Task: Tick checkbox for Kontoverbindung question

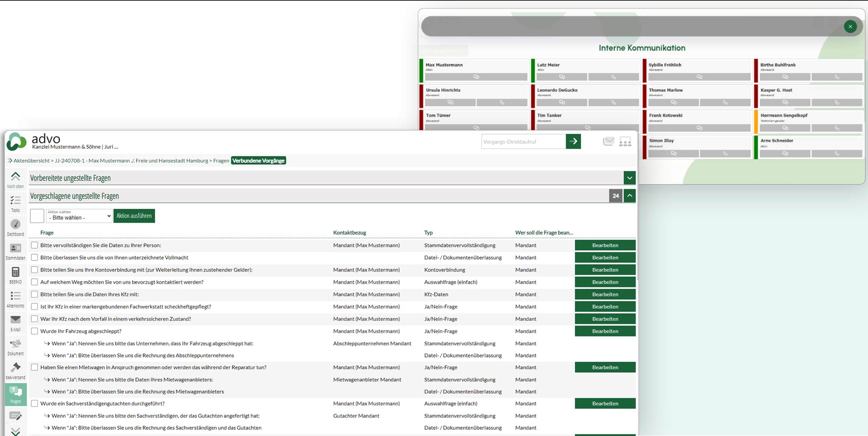Action: click(x=34, y=270)
